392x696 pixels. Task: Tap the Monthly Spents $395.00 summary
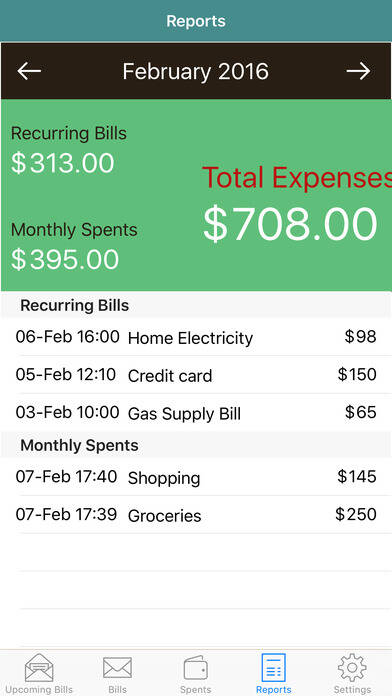pyautogui.click(x=74, y=246)
